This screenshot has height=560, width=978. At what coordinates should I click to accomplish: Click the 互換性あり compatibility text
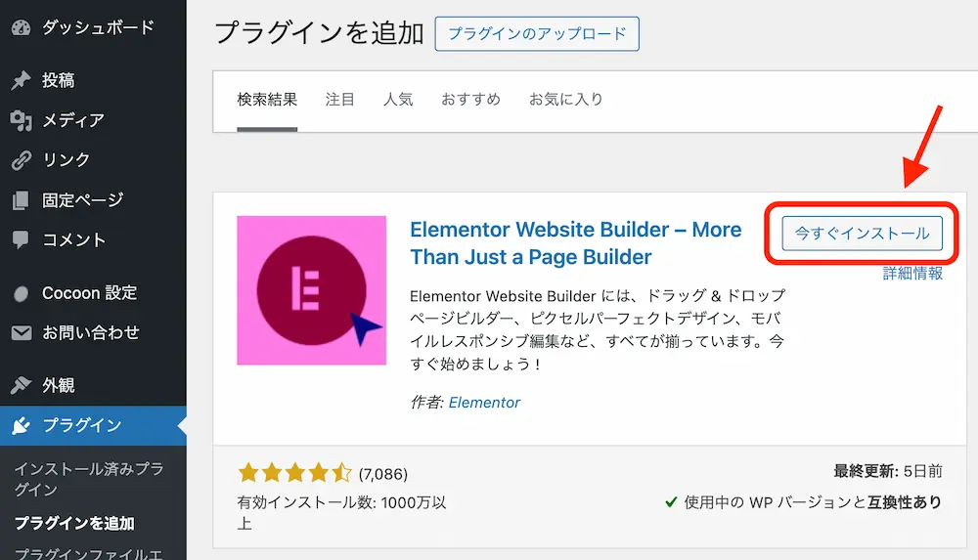(905, 502)
